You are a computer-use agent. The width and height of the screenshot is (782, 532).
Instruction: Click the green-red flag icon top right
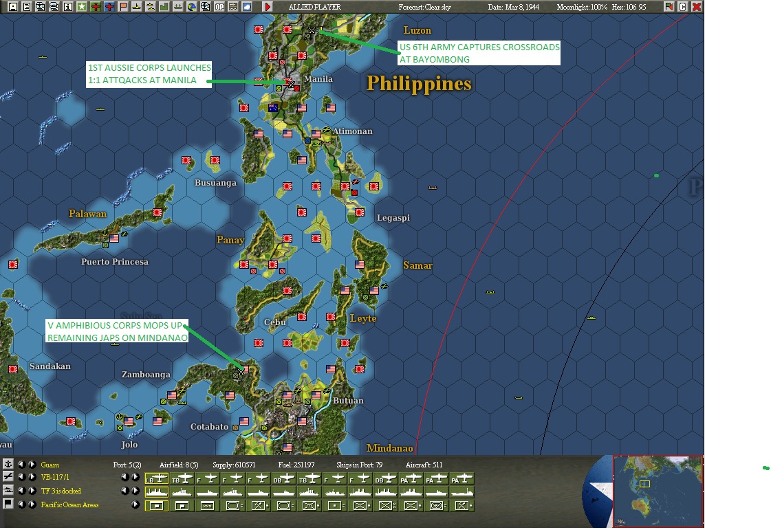point(669,6)
